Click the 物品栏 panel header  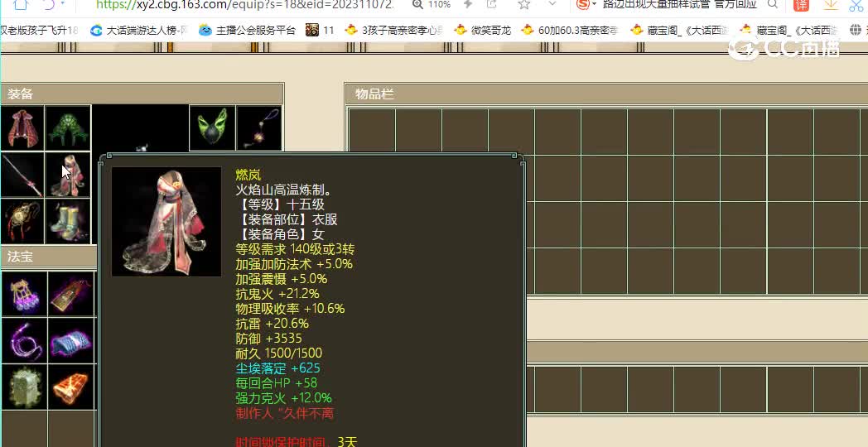pyautogui.click(x=606, y=94)
